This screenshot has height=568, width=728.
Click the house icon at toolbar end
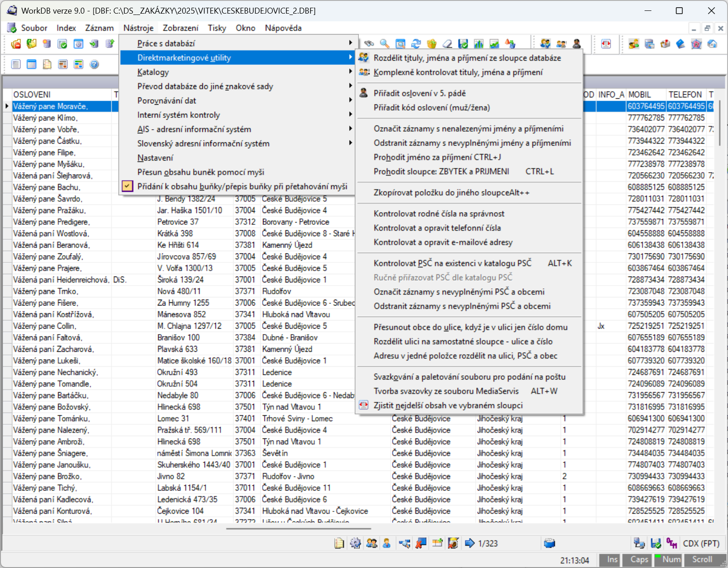[x=712, y=44]
